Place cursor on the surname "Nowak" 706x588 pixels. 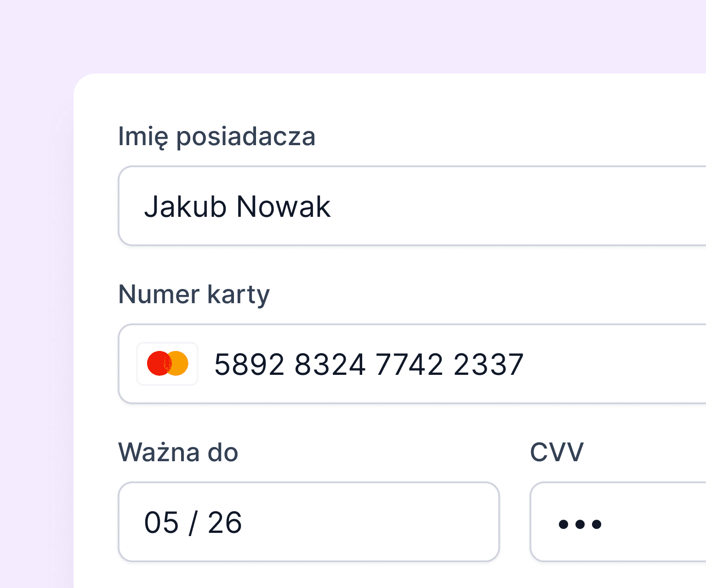click(x=283, y=206)
